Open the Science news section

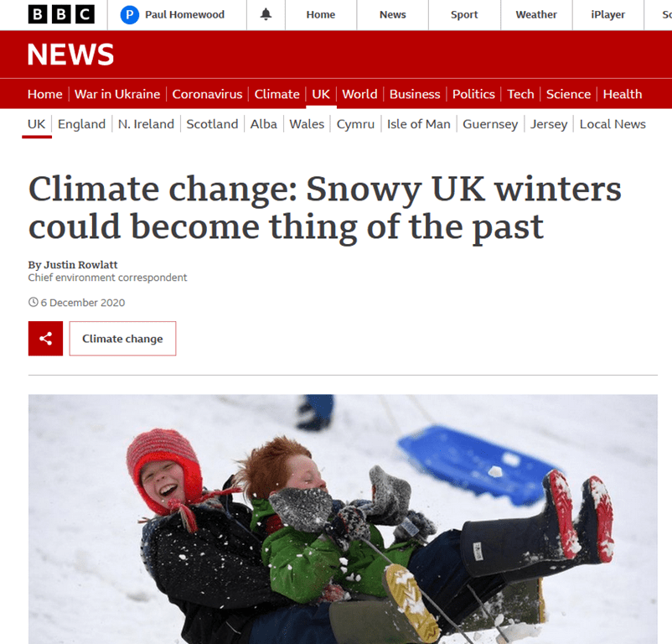568,94
